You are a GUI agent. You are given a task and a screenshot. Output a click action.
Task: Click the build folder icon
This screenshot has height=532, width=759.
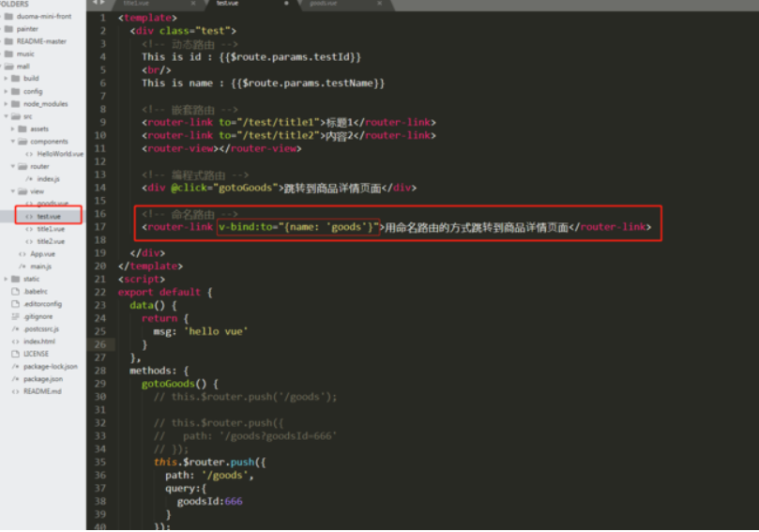click(16, 79)
